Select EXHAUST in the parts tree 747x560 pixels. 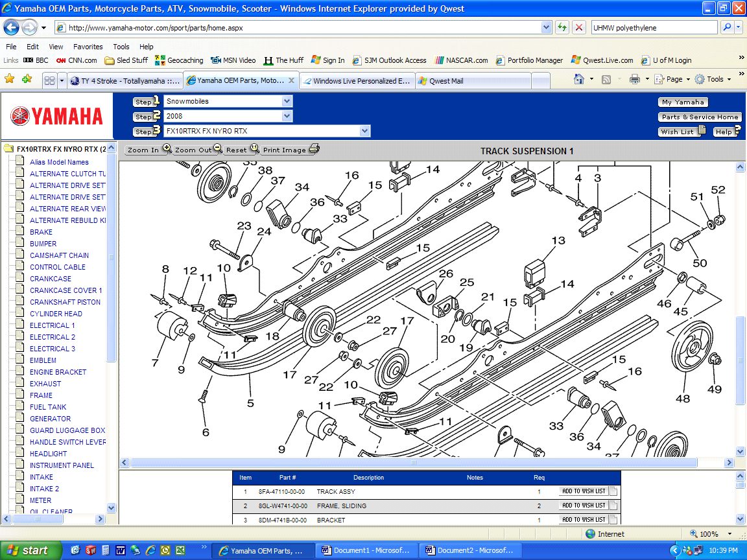point(45,384)
